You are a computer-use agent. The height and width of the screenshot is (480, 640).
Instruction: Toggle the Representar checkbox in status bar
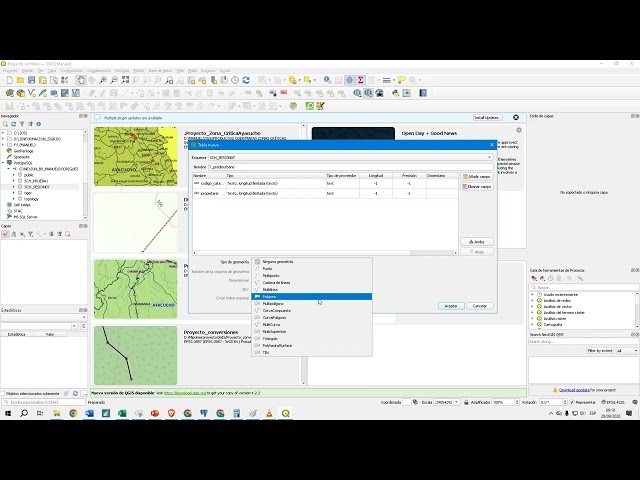[x=572, y=402]
